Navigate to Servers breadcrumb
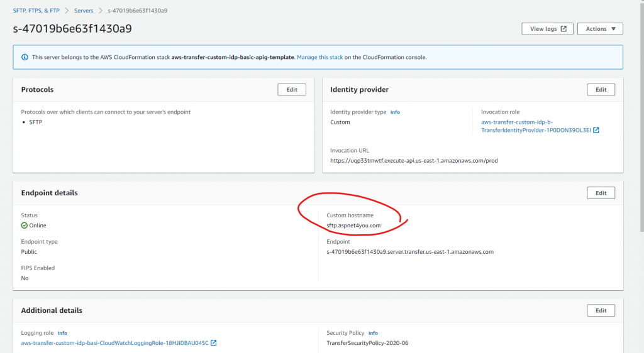644x353 pixels. pos(84,11)
